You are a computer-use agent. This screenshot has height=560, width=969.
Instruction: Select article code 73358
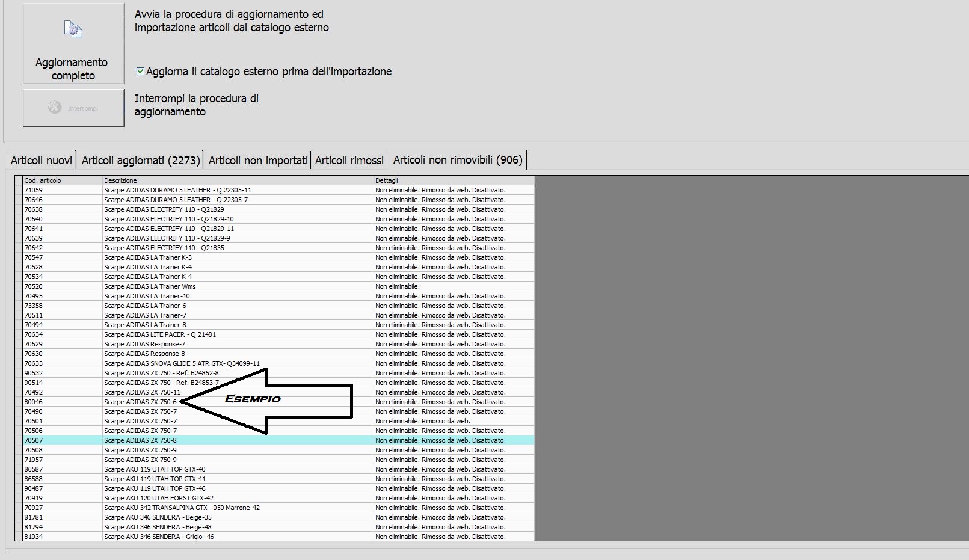tap(34, 306)
